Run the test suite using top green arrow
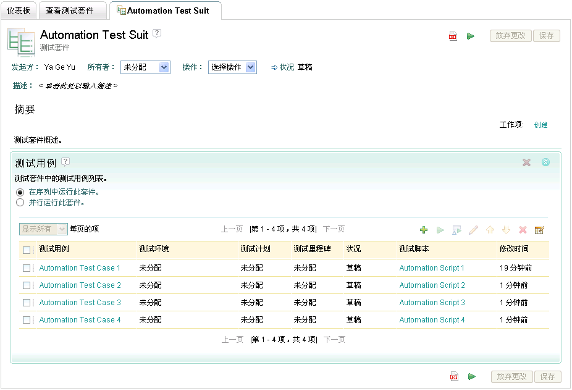 [x=471, y=36]
